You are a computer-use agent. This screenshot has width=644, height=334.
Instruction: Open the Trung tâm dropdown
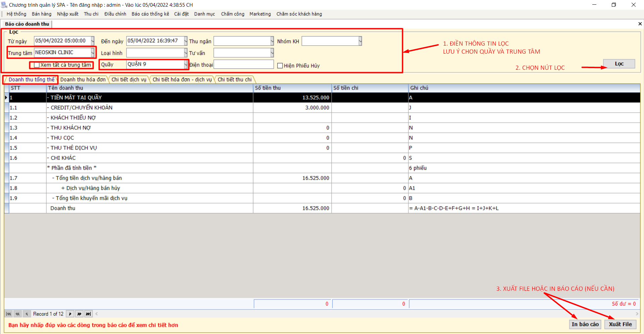pos(93,53)
